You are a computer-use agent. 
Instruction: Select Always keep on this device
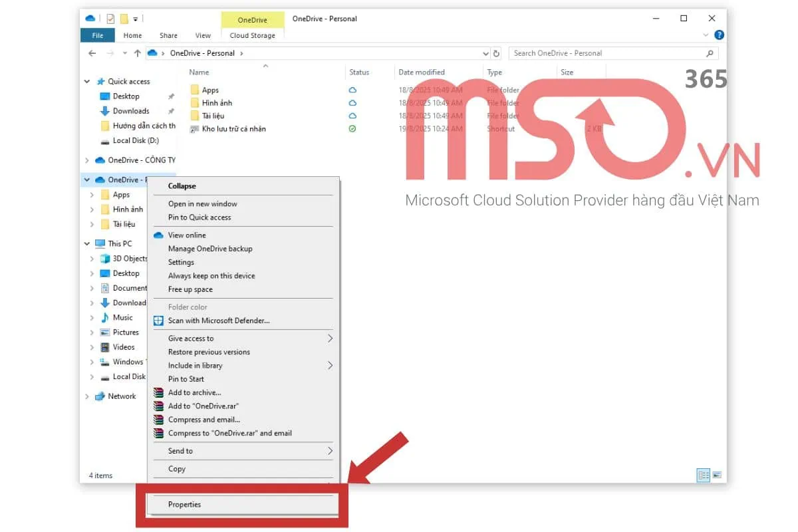point(243,276)
